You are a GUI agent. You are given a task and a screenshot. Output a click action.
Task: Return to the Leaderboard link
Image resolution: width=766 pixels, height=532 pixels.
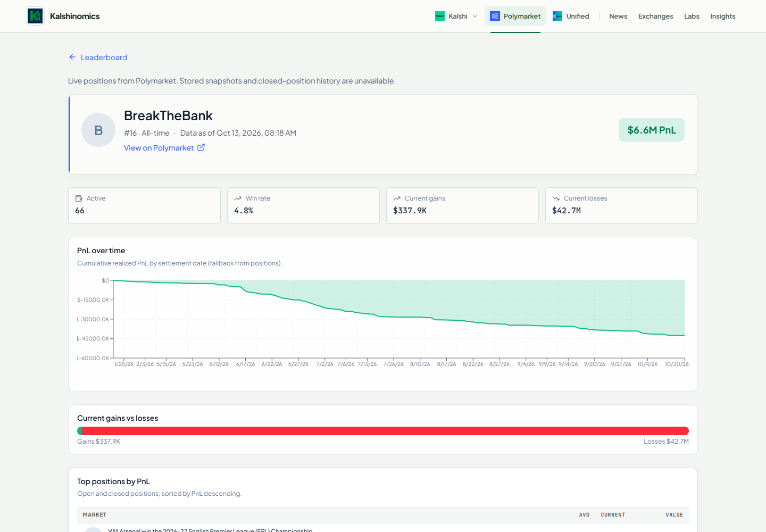104,57
